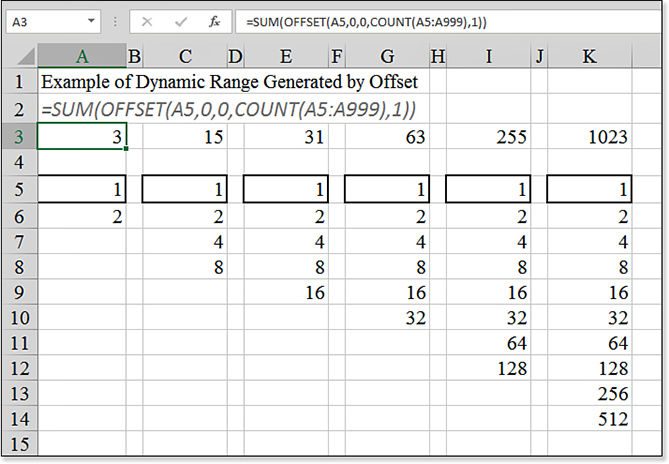
Task: Select cell I11 containing 64
Action: [x=489, y=343]
